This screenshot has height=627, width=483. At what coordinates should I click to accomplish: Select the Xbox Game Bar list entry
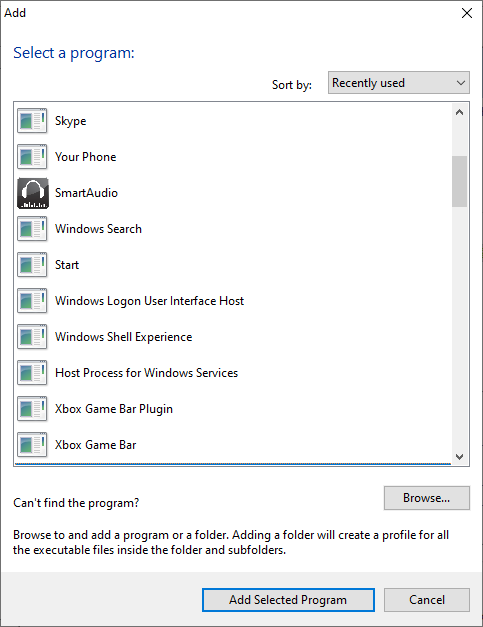point(233,445)
